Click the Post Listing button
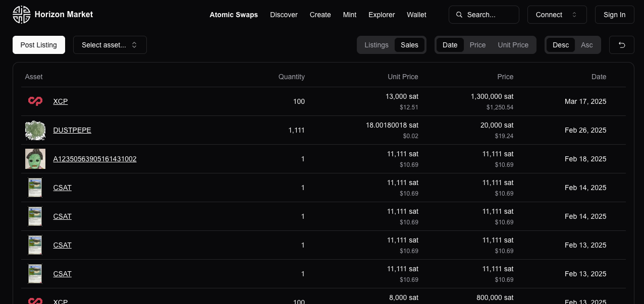Viewport: 644px width, 304px height. pyautogui.click(x=39, y=45)
